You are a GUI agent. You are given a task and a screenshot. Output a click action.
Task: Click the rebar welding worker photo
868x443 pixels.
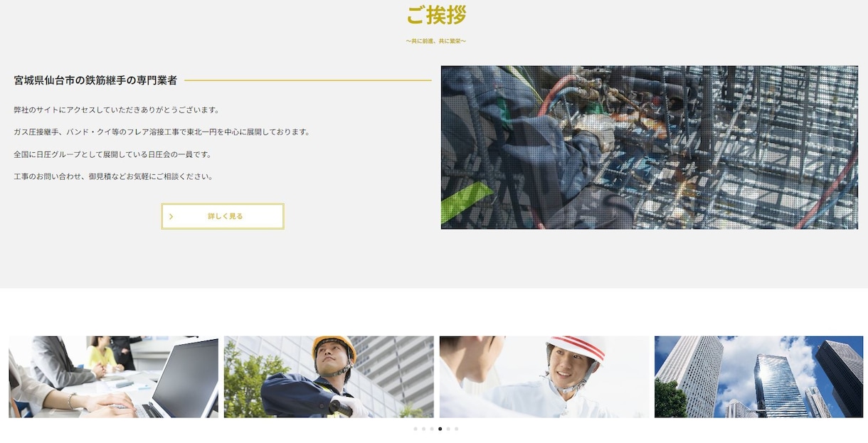[x=650, y=147]
